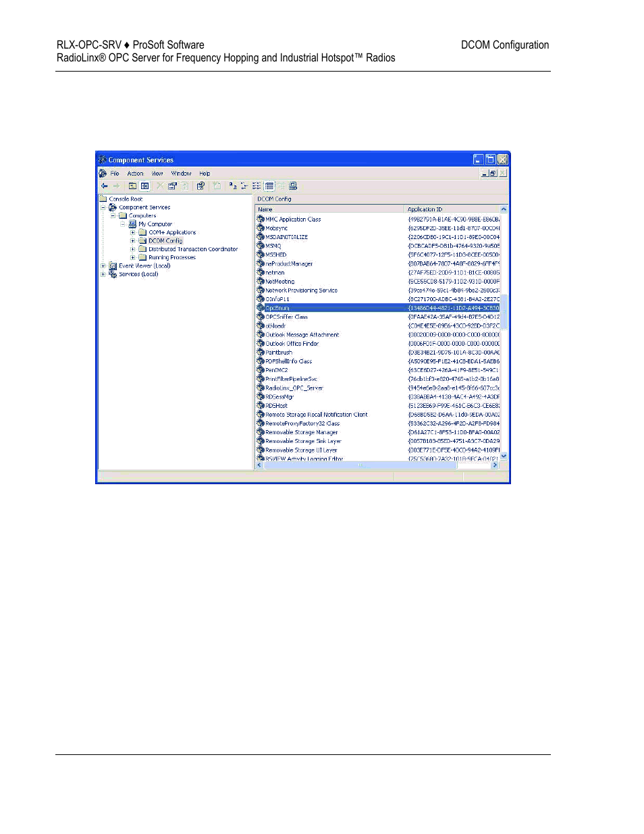Click the computer icon at toolbar end
Screen dimensions: 644x834
(x=293, y=186)
